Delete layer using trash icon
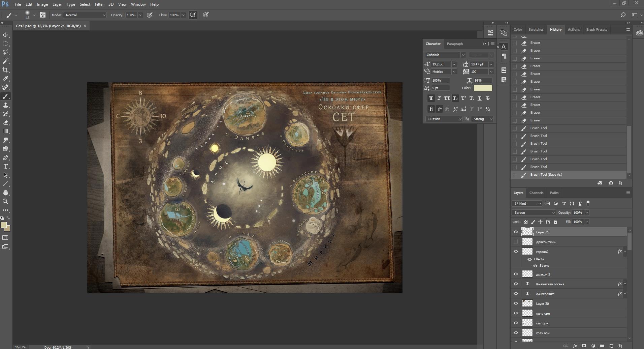644x349 pixels. pos(620,346)
